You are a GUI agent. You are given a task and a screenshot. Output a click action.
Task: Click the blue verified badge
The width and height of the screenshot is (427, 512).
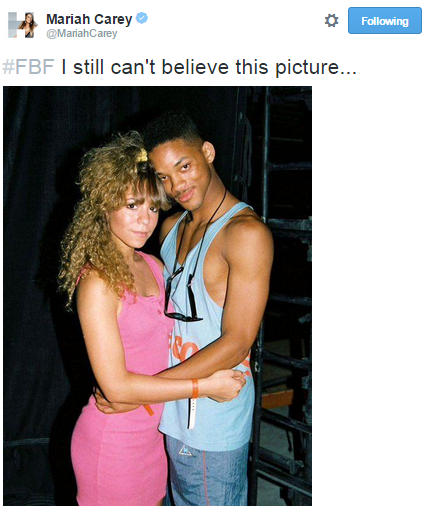(142, 18)
